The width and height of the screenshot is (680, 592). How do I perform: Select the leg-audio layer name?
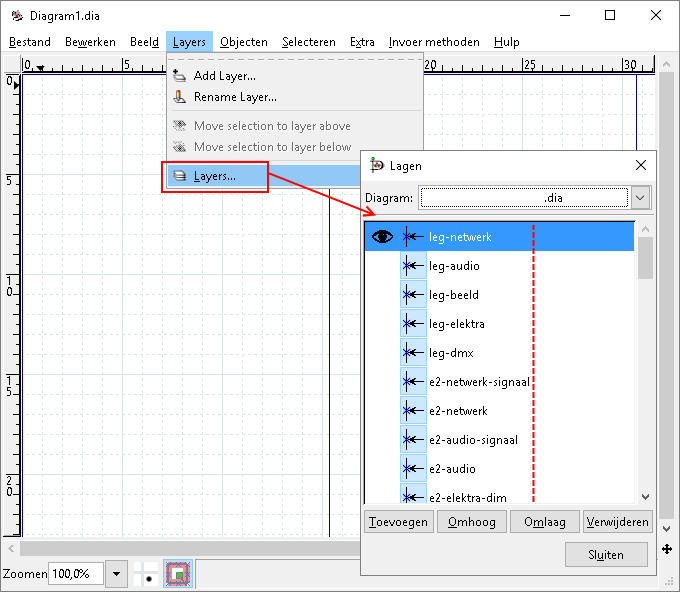click(454, 266)
